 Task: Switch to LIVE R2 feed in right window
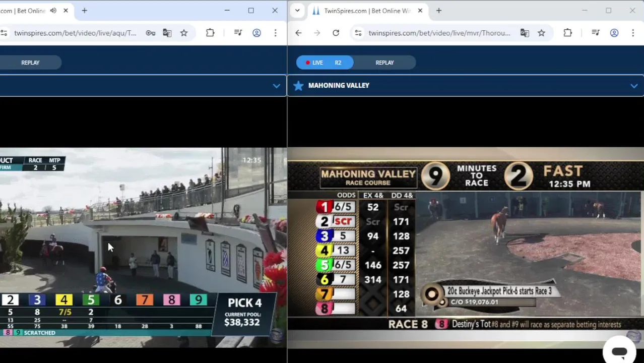[x=325, y=63]
